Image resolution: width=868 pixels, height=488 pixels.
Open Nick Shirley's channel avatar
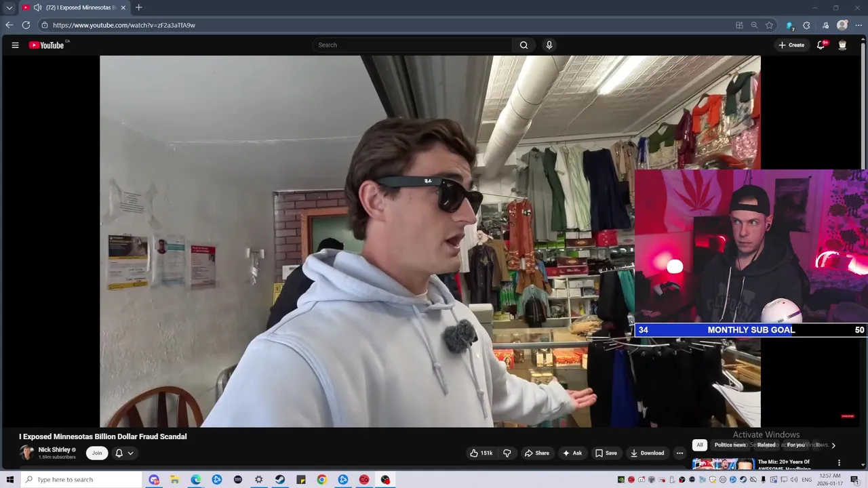coord(26,453)
